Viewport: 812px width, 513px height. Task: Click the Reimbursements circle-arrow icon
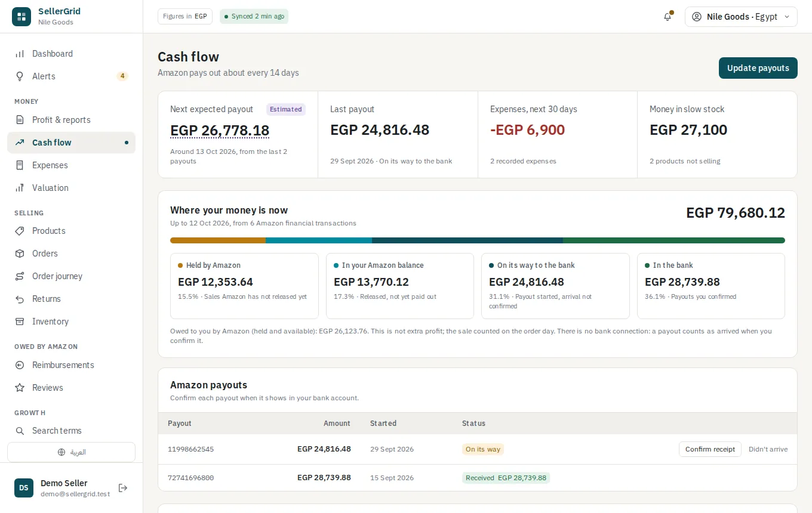20,365
